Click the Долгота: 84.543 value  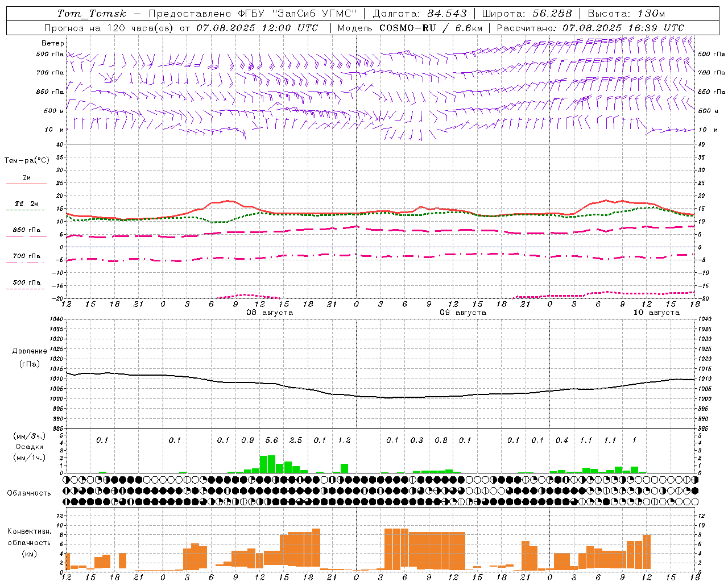click(420, 14)
